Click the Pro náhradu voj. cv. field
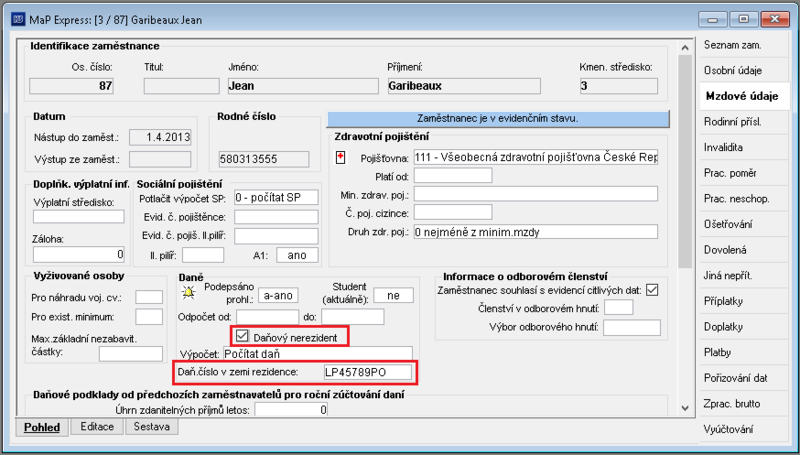The height and width of the screenshot is (455, 800). click(149, 297)
